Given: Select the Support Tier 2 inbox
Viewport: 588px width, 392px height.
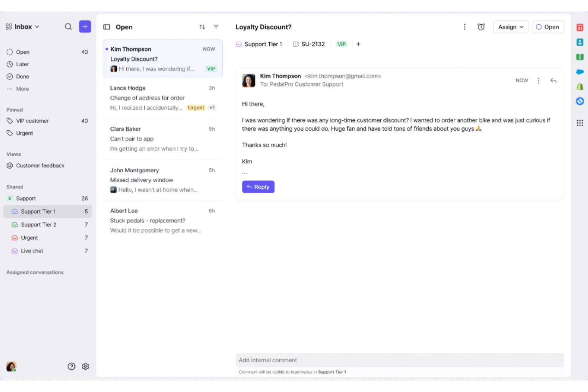Looking at the screenshot, I should click(x=39, y=224).
